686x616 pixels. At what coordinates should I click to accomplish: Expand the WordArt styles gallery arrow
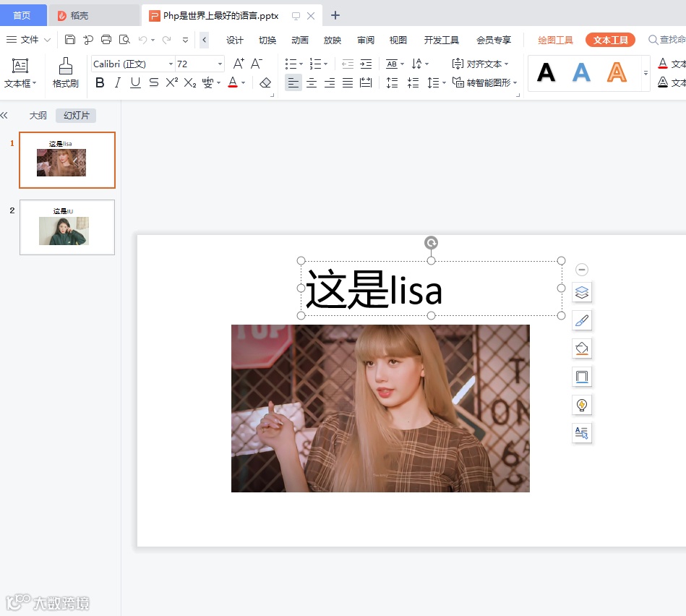646,73
